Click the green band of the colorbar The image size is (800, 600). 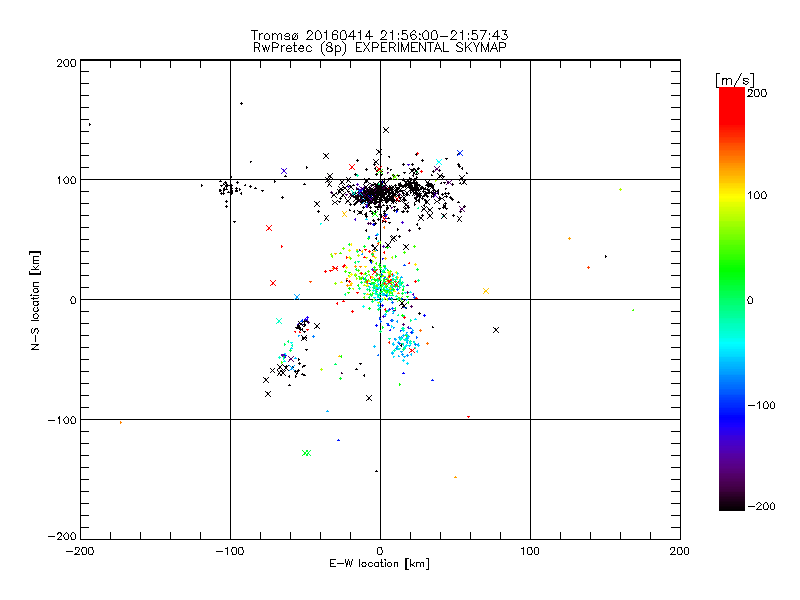tap(732, 270)
